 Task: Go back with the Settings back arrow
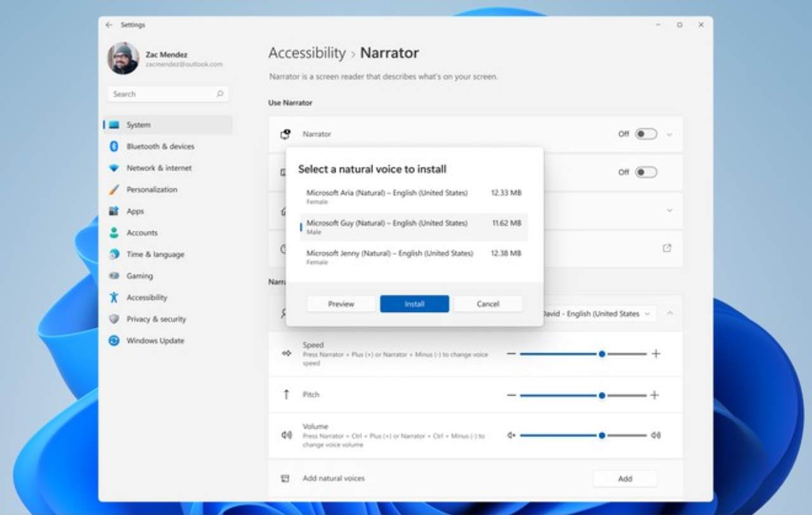pyautogui.click(x=109, y=25)
